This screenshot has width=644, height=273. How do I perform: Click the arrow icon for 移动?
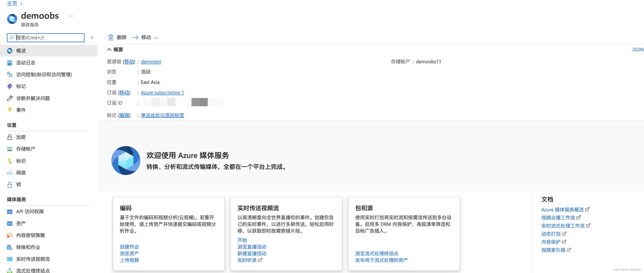[x=135, y=37]
